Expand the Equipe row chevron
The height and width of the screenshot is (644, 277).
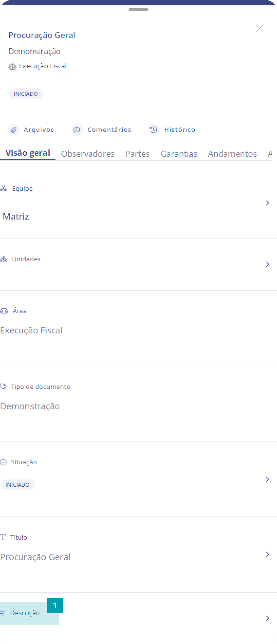point(268,203)
